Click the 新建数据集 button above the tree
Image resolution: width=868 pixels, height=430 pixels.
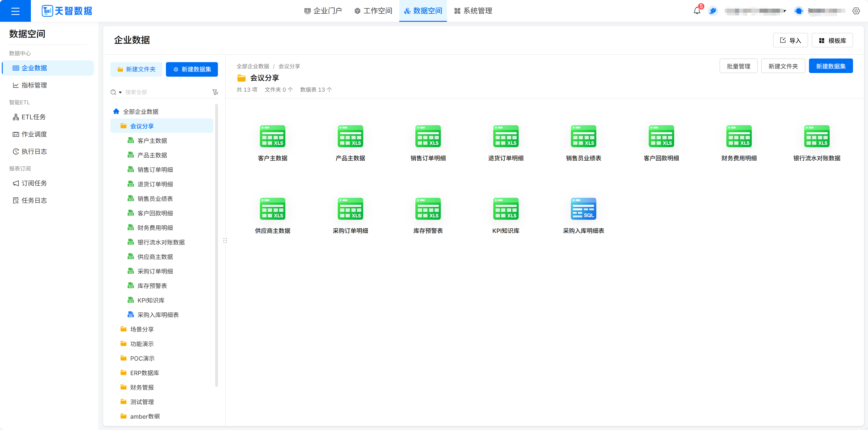(x=192, y=69)
